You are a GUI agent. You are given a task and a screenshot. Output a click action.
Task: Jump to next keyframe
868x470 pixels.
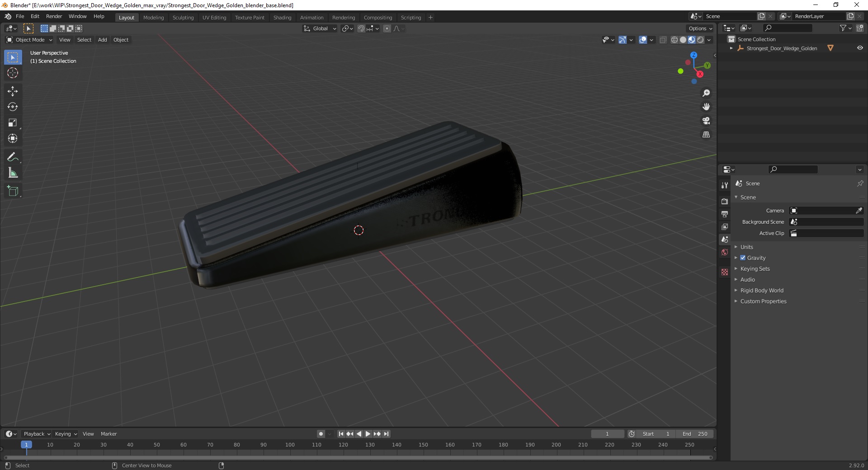[x=377, y=434]
